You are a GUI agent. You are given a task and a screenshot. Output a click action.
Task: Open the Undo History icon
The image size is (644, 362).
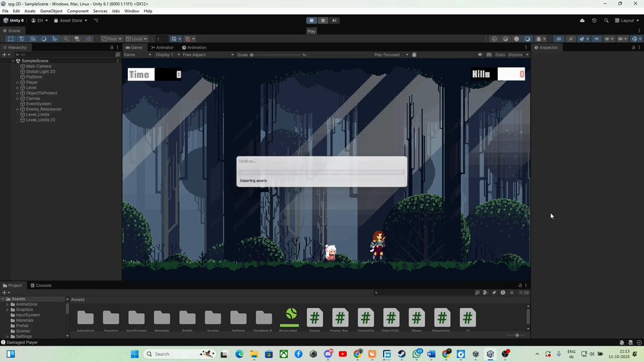pos(594,20)
